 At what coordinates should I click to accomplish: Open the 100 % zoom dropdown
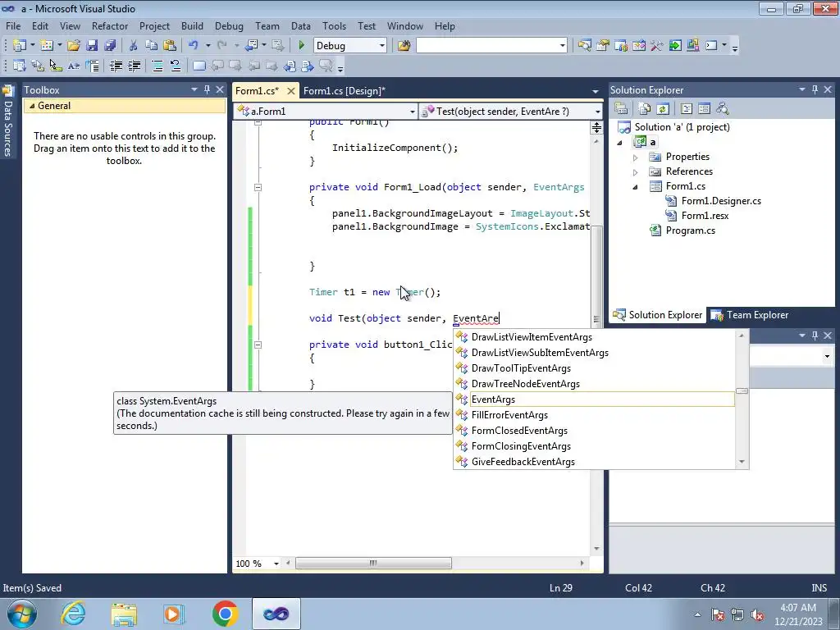tap(276, 564)
